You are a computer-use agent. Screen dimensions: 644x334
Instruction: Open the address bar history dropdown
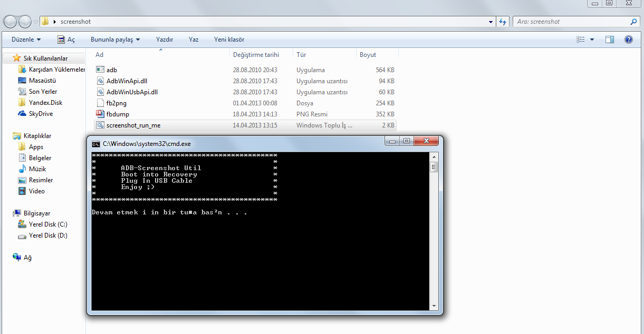(491, 22)
